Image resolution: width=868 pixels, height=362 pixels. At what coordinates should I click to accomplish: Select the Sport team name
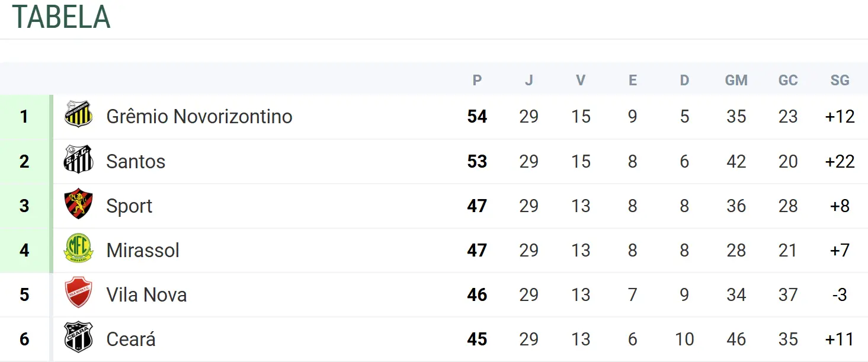(129, 206)
